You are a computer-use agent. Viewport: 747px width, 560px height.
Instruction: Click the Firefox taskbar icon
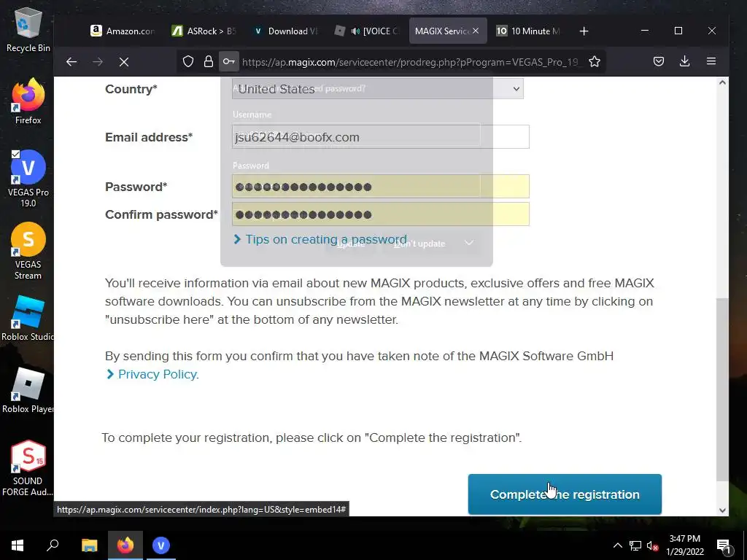[x=125, y=545]
